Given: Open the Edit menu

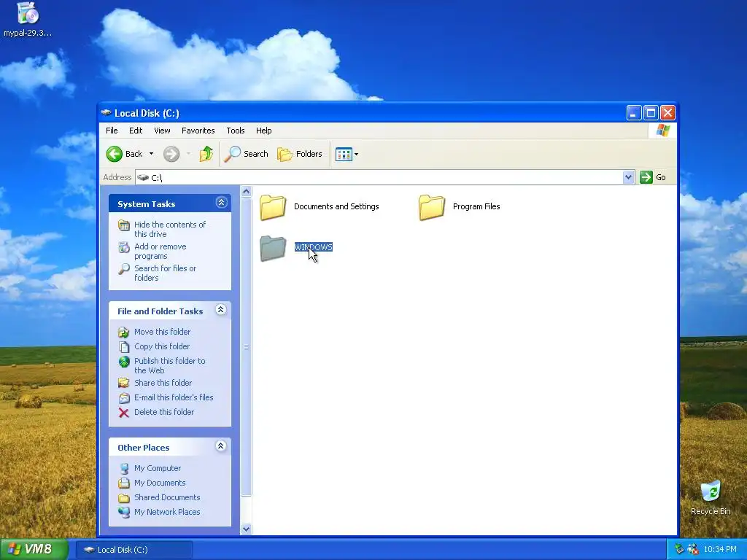Looking at the screenshot, I should (136, 131).
